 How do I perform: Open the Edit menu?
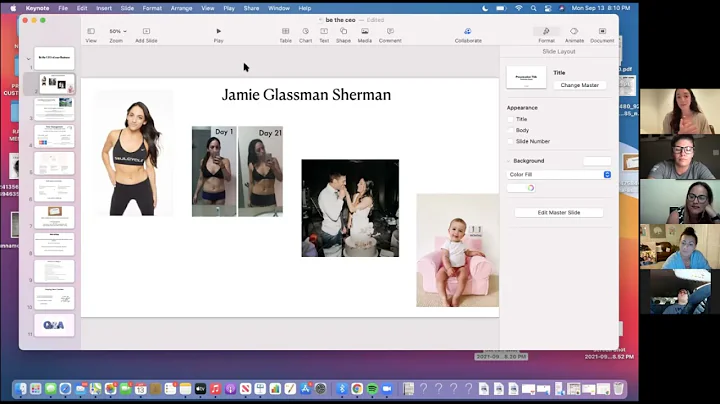click(82, 8)
